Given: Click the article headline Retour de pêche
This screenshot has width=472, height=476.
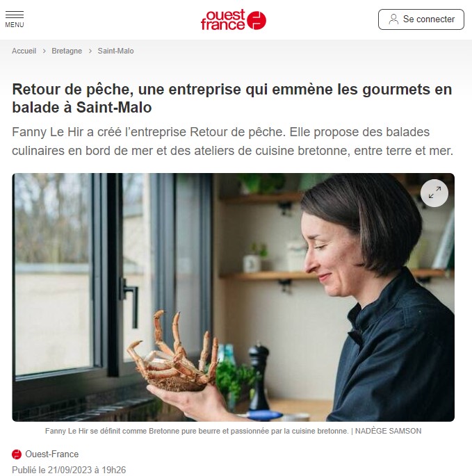Looking at the screenshot, I should [x=232, y=98].
